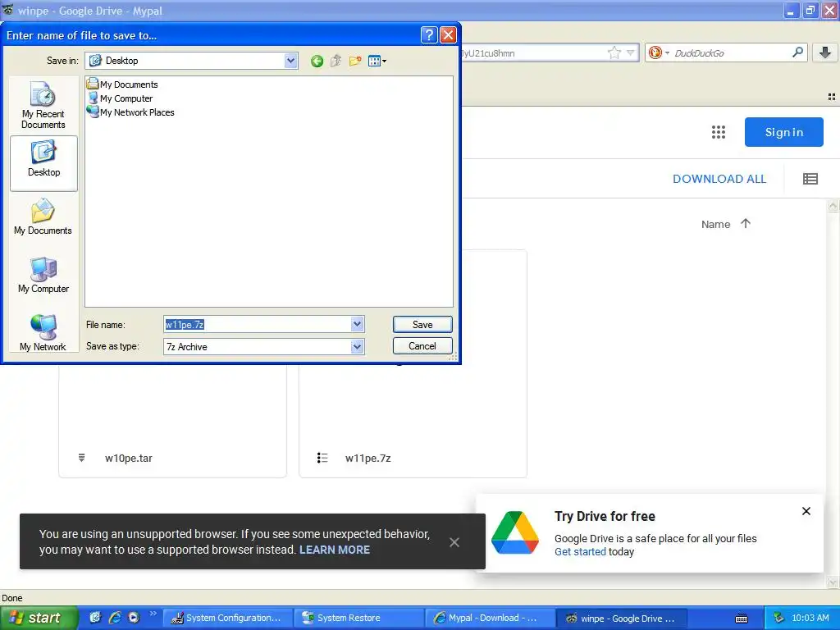This screenshot has height=630, width=840.
Task: Click Show Desktop quick launch icon
Action: [x=95, y=618]
